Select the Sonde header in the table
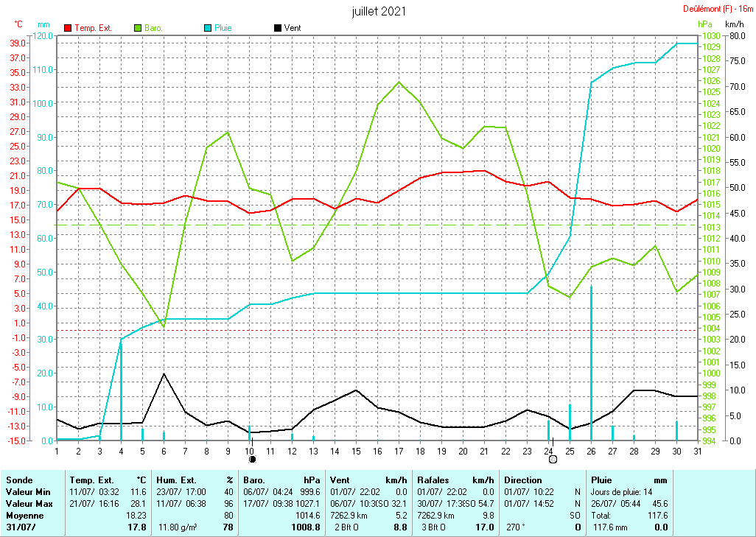756x537 pixels. pyautogui.click(x=19, y=480)
